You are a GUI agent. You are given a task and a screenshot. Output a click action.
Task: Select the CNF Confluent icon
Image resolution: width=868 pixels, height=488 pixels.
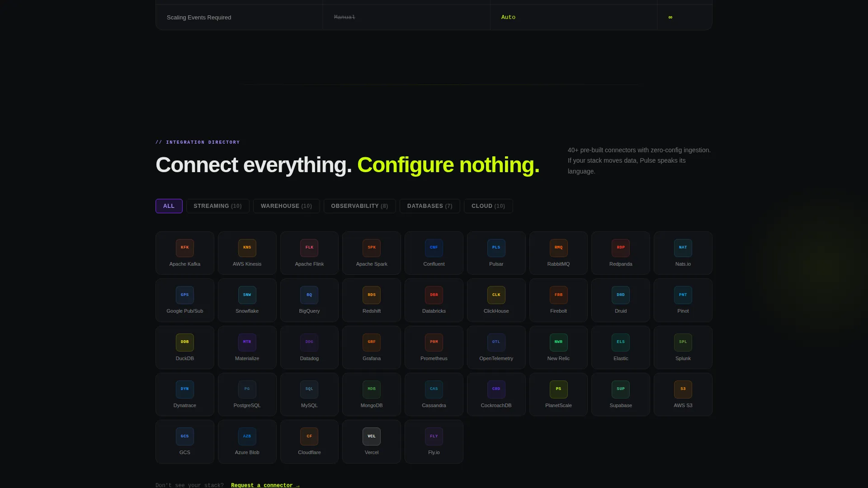pyautogui.click(x=434, y=248)
